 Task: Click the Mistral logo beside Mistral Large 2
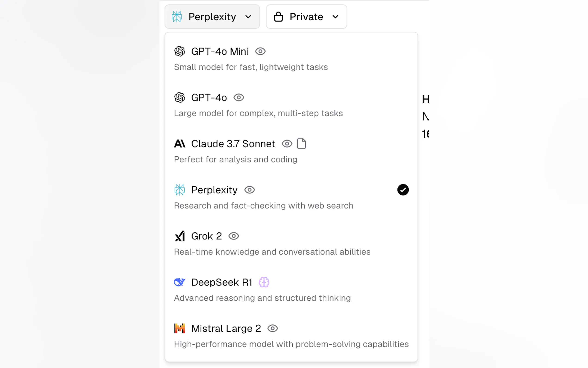(x=180, y=328)
